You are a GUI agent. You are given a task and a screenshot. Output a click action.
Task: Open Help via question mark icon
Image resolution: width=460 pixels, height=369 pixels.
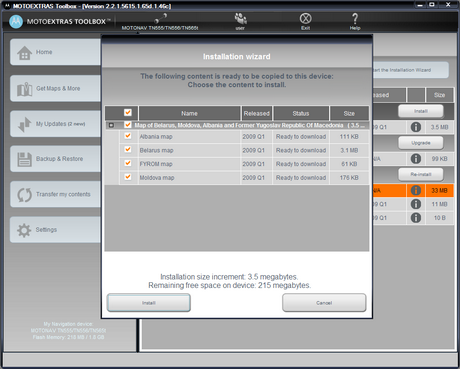(355, 18)
